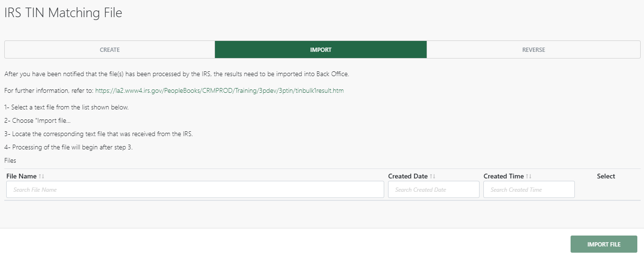Screen dimensions: 644x256
Task: Click step 4 'Processing of the file' text
Action: pos(68,147)
